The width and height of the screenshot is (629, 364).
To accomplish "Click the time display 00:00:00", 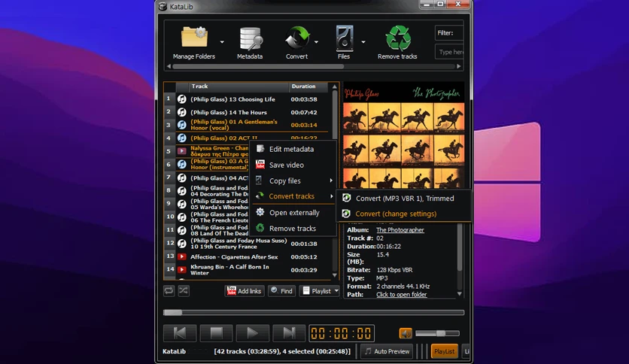I will tap(342, 333).
